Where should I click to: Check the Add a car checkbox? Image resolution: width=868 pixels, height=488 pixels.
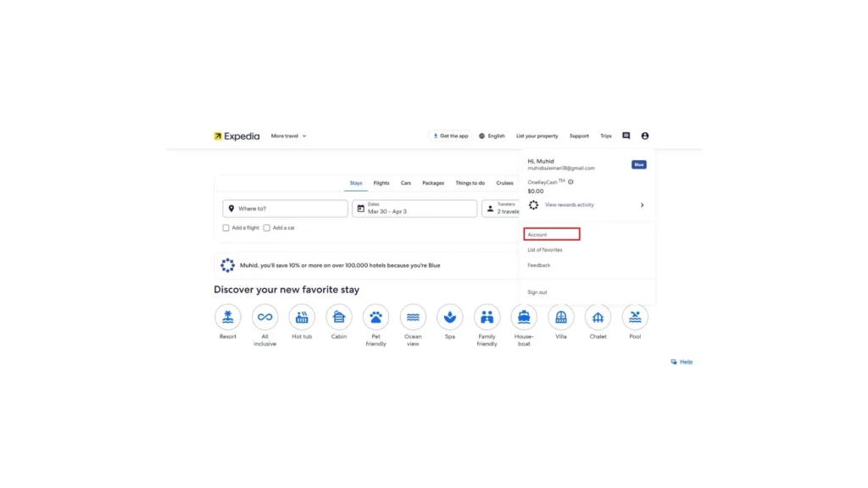(266, 228)
